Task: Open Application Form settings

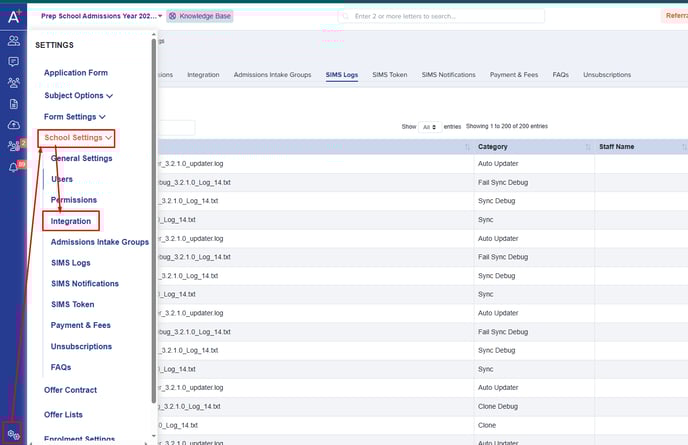Action: pyautogui.click(x=76, y=73)
